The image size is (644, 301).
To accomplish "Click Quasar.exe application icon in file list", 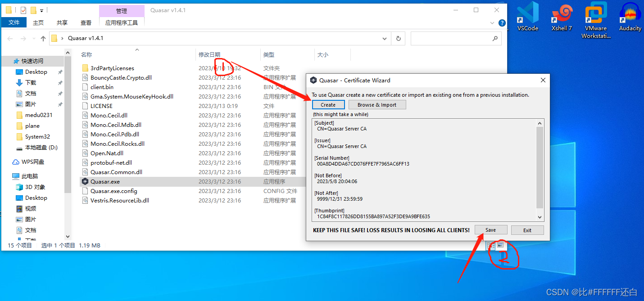I will (85, 181).
